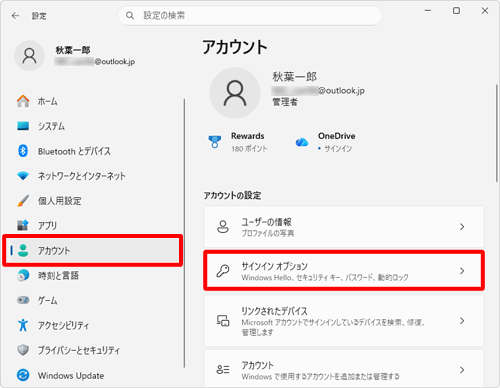Click the green アカウント person icon

23,250
